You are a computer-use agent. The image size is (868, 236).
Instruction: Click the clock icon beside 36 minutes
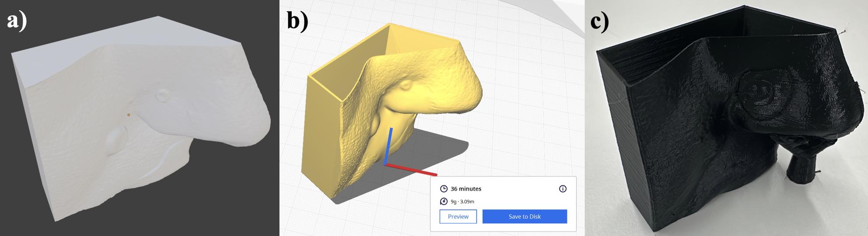443,189
